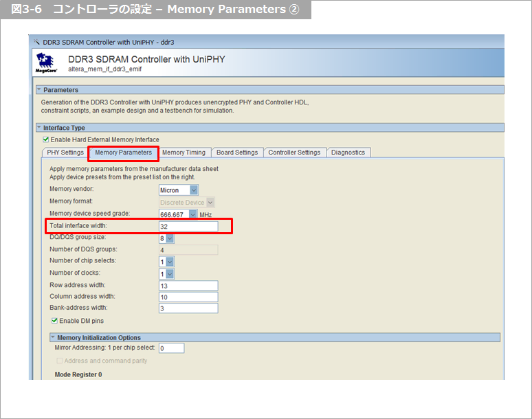This screenshot has width=532, height=419.
Task: Toggle Address and command parity checkbox
Action: (x=59, y=361)
